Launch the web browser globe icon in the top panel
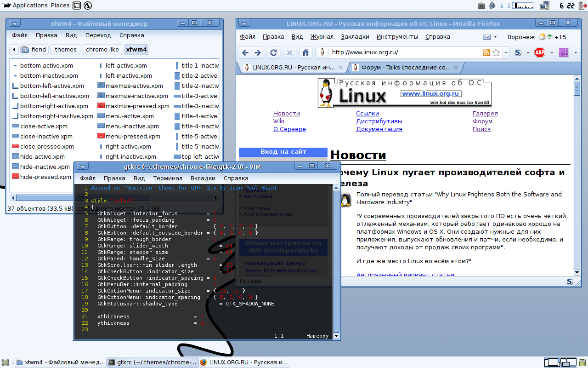588x368 pixels. click(x=87, y=6)
